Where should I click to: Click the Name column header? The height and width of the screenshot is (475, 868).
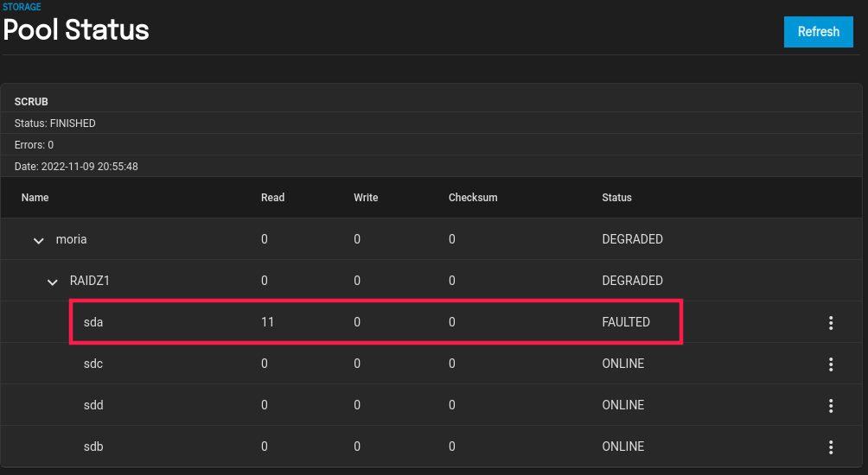(x=35, y=198)
